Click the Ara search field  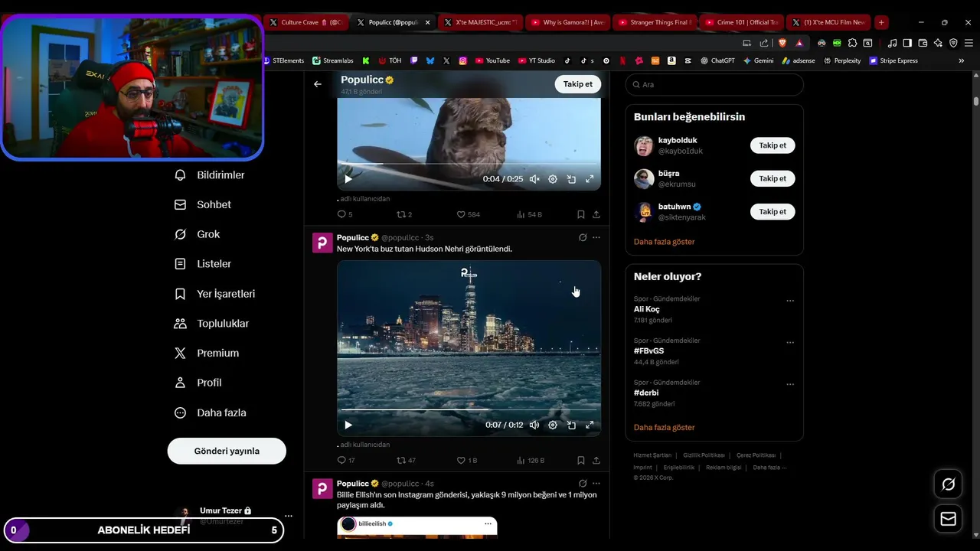(714, 84)
